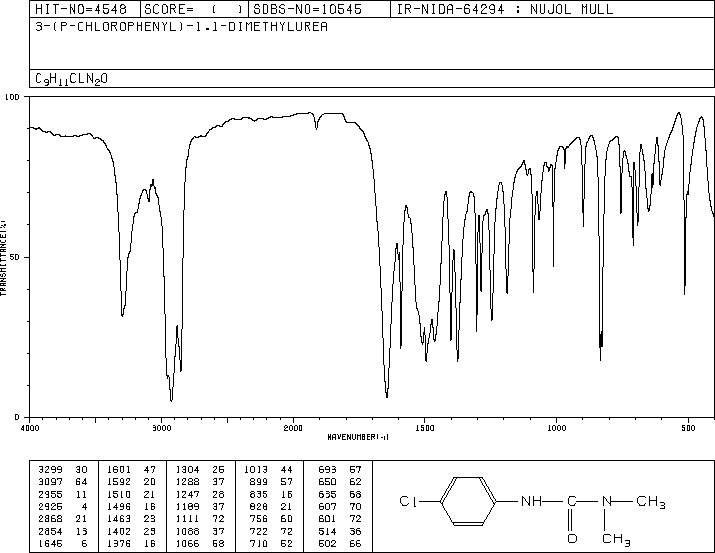This screenshot has width=715, height=553.
Task: Select the 1402 peak value
Action: tap(119, 531)
